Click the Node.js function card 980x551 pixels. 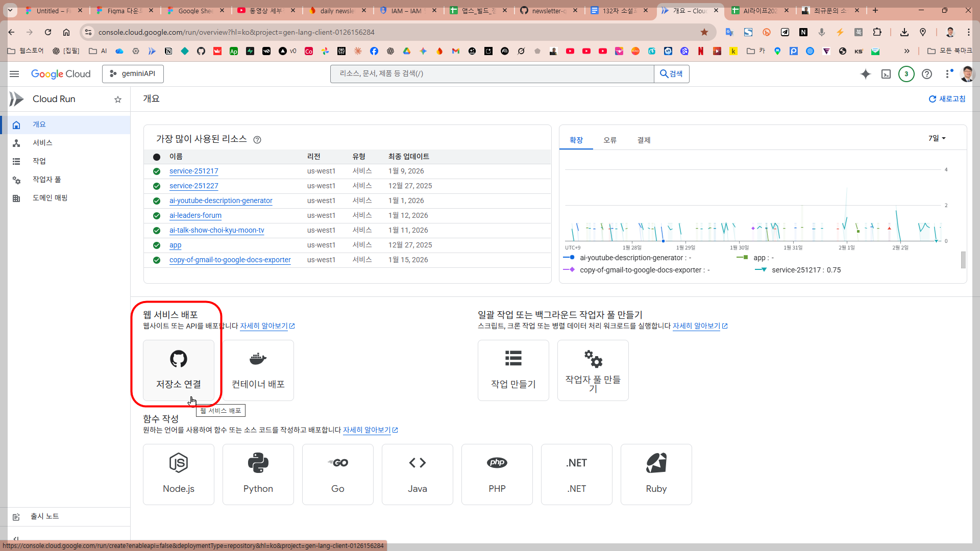pyautogui.click(x=178, y=474)
